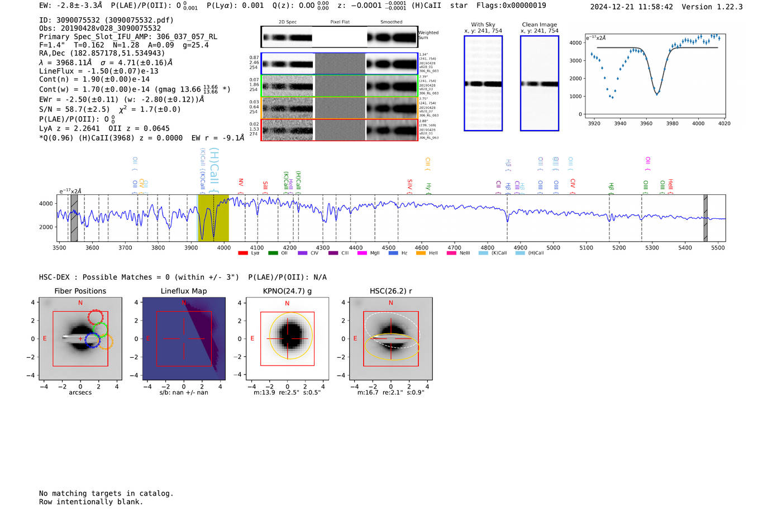Viewport: 782px width, 532px height.
Task: Click the *Q(0.96) (H)CaII(3968) line
Action: coord(141,138)
